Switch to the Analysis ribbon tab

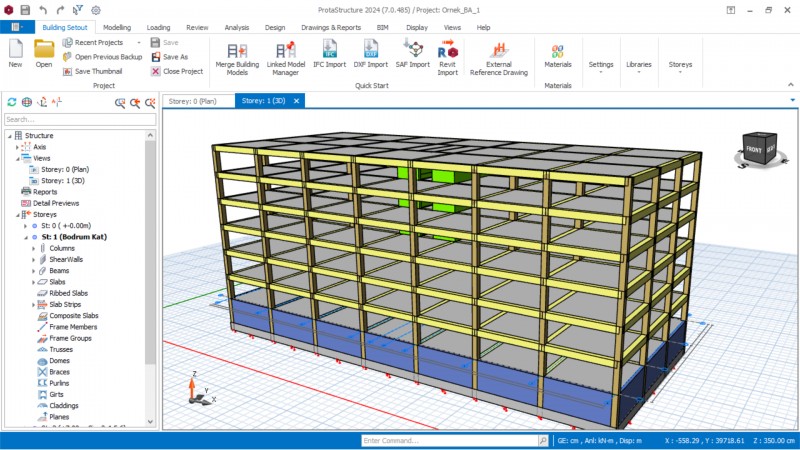237,28
